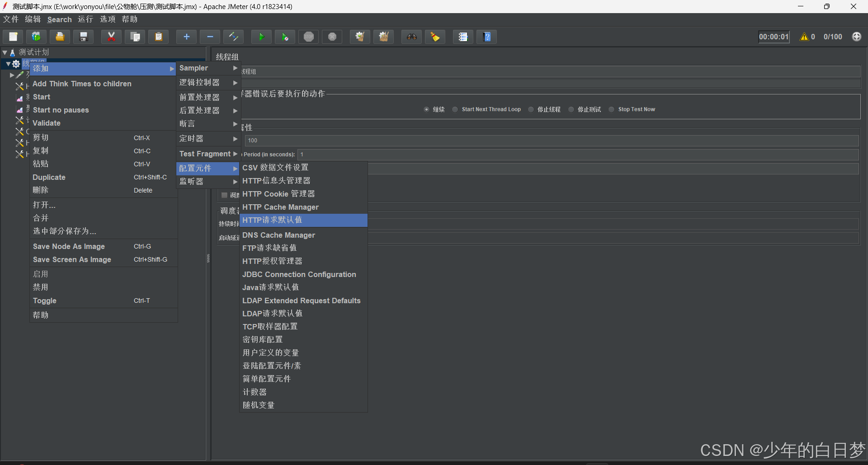Click the remote engine globe icon
Screen dimensions: 868x465
coord(856,37)
